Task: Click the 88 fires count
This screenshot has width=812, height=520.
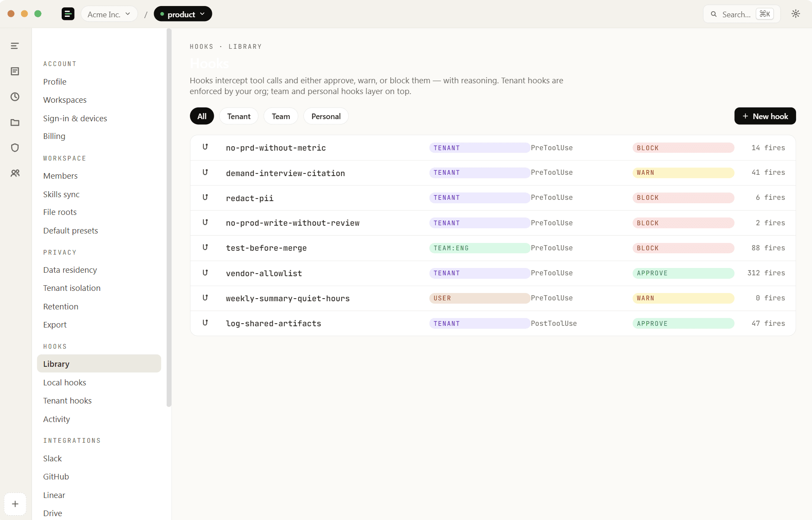Action: 768,248
